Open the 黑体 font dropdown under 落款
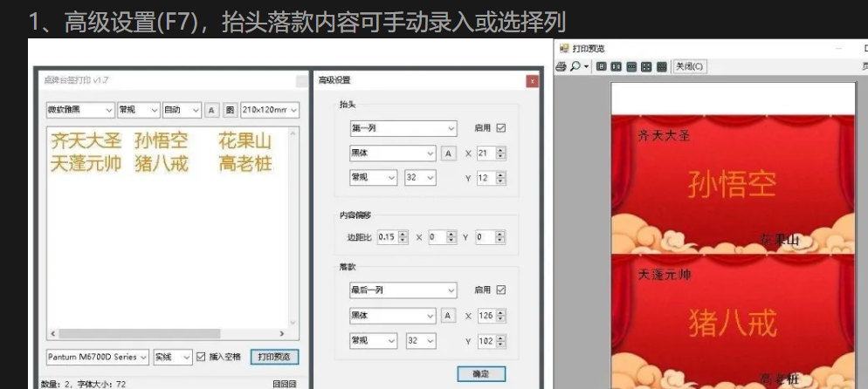Screen dimensions: 868x389 point(393,316)
